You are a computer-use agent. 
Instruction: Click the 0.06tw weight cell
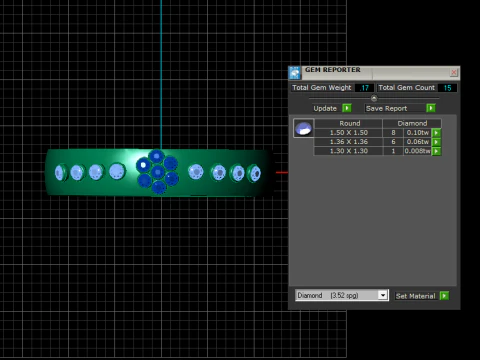[418, 142]
